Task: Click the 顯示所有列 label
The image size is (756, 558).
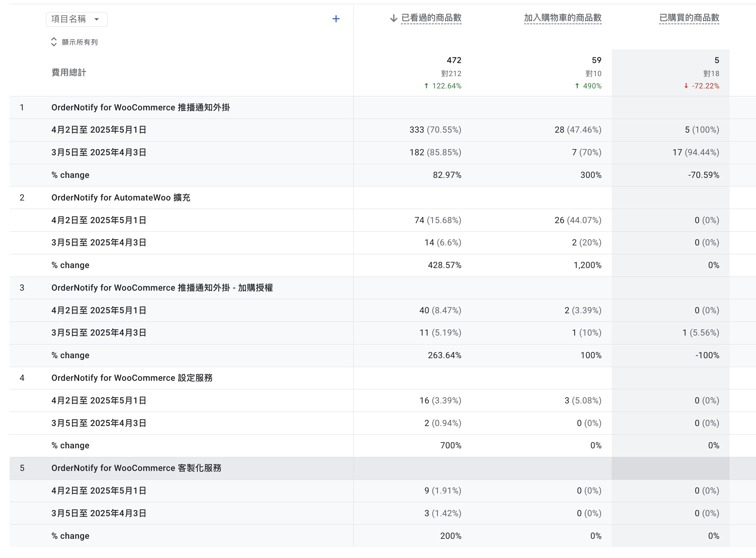Action: 80,42
